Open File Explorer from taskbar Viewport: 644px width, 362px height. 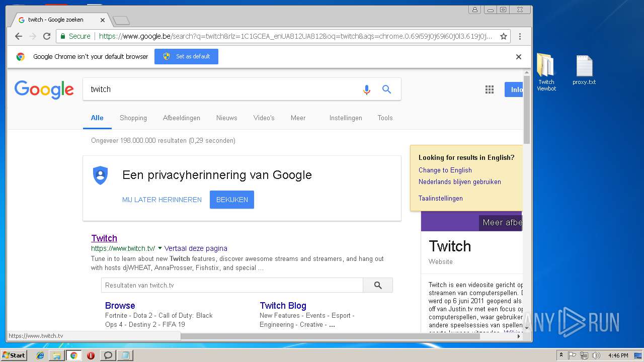pos(57,355)
